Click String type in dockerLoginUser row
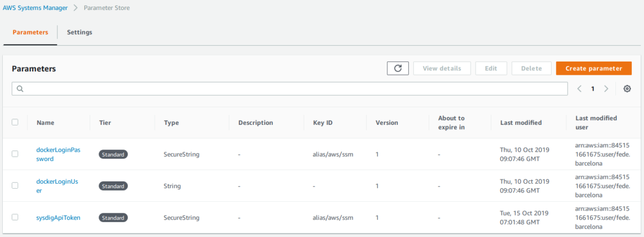Image resolution: width=644 pixels, height=237 pixels. pyautogui.click(x=172, y=186)
